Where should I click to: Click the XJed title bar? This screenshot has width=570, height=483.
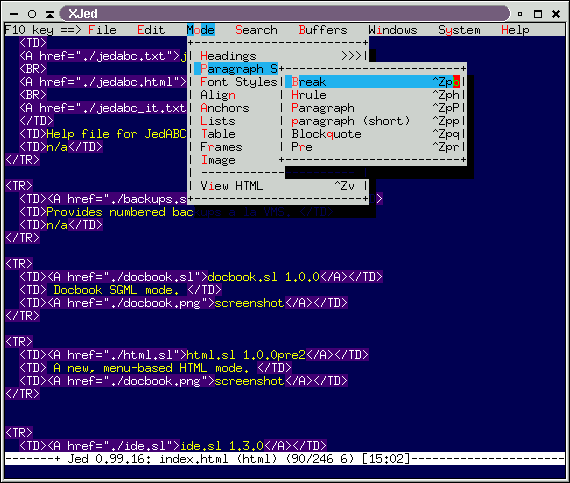285,14
